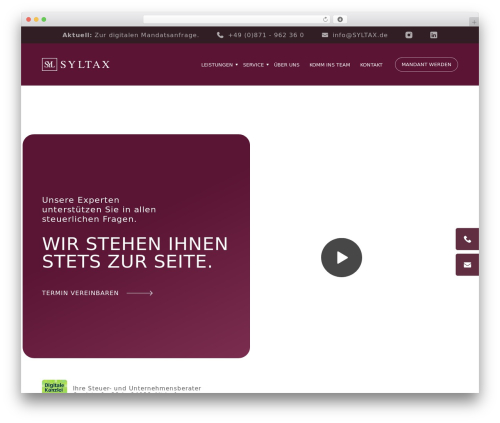The height and width of the screenshot is (423, 500).
Task: Click text Ihre Steuer- und Unternehmensberater
Action: (x=137, y=388)
